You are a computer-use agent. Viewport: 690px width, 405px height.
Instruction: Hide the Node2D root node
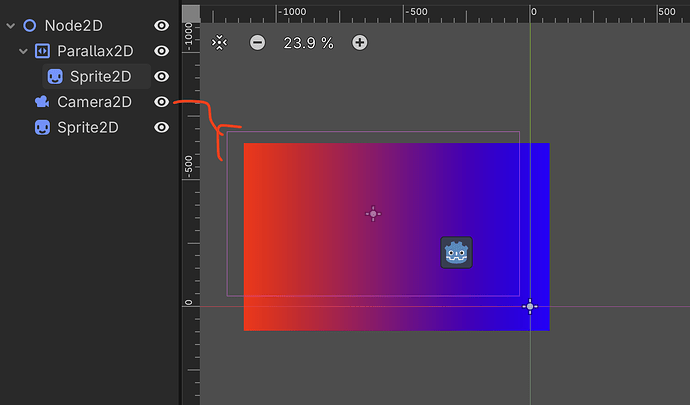tap(161, 26)
